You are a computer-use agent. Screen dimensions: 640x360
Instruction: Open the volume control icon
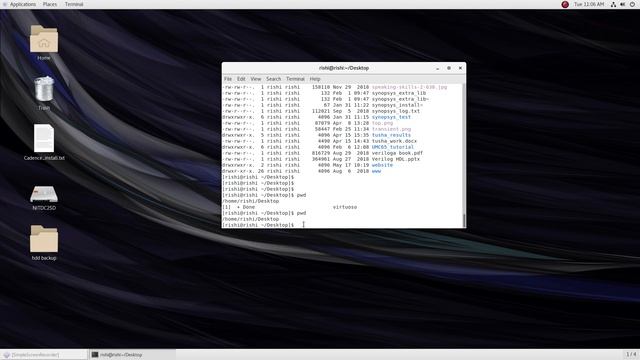coord(623,4)
